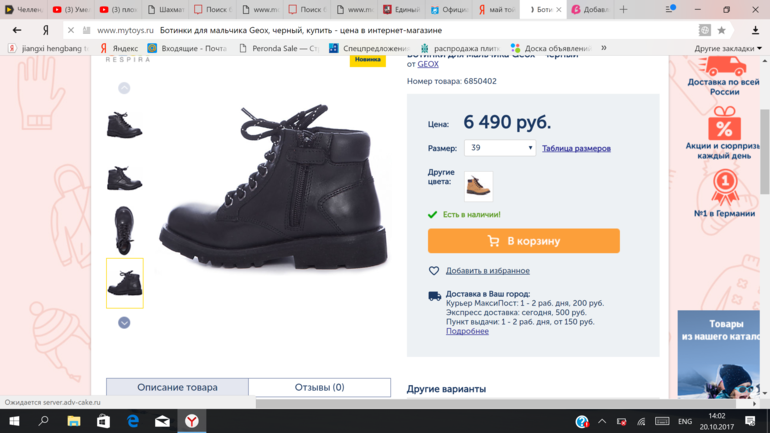Open the size dropdown showing 39
This screenshot has height=433, width=770.
pos(499,148)
